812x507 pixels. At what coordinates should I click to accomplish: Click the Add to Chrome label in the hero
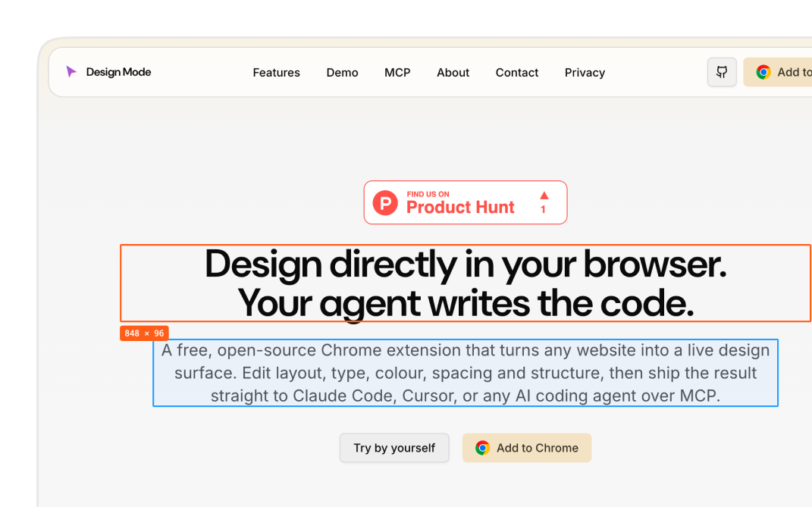click(x=537, y=448)
